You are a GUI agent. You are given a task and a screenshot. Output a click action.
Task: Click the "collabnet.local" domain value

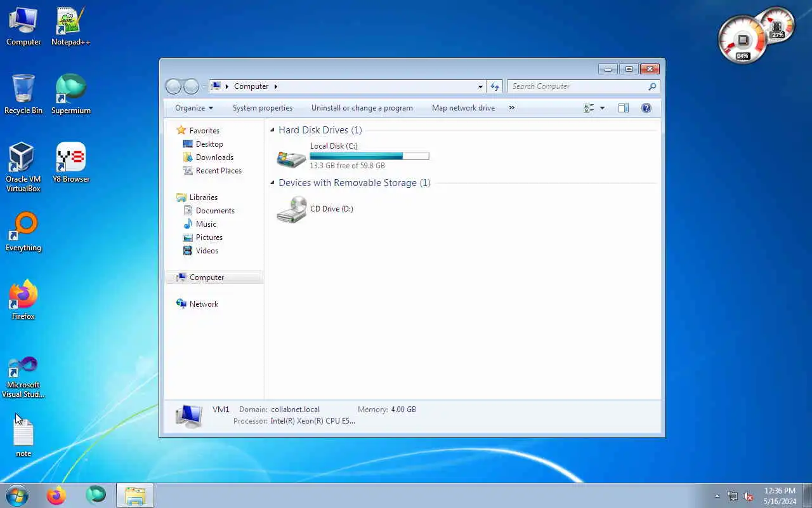295,410
